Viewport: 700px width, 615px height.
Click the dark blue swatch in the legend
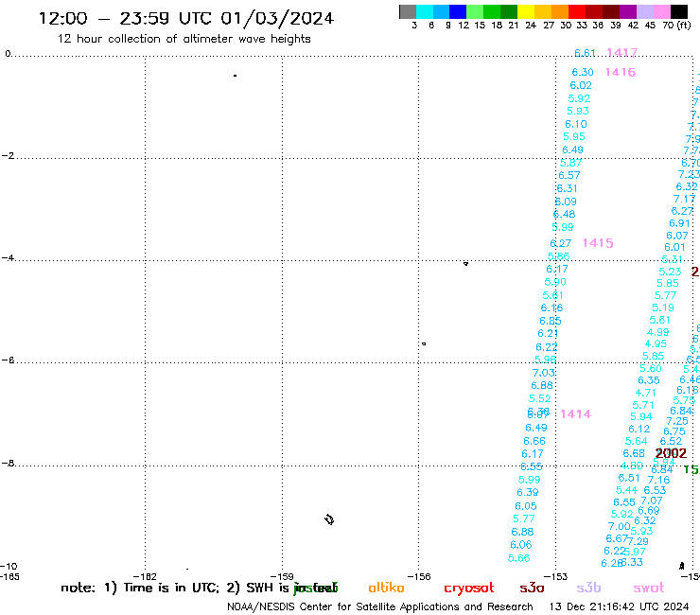click(x=458, y=11)
